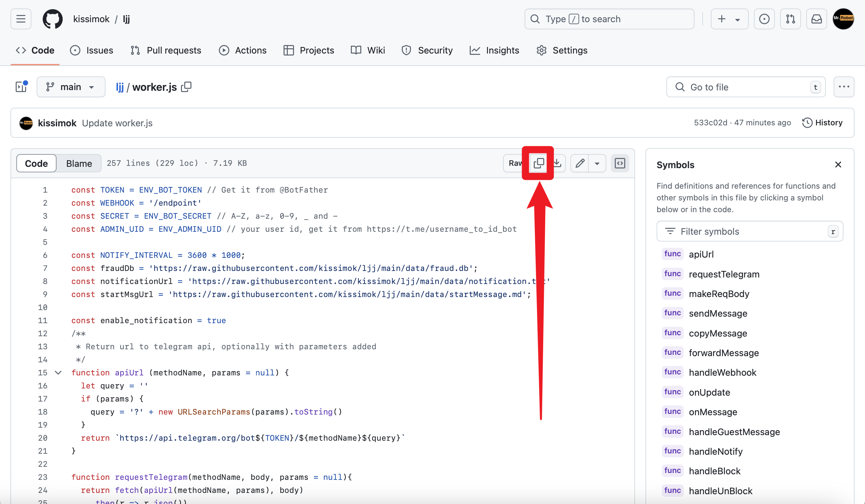Edit this file with the pencil icon
This screenshot has width=865, height=504.
579,163
